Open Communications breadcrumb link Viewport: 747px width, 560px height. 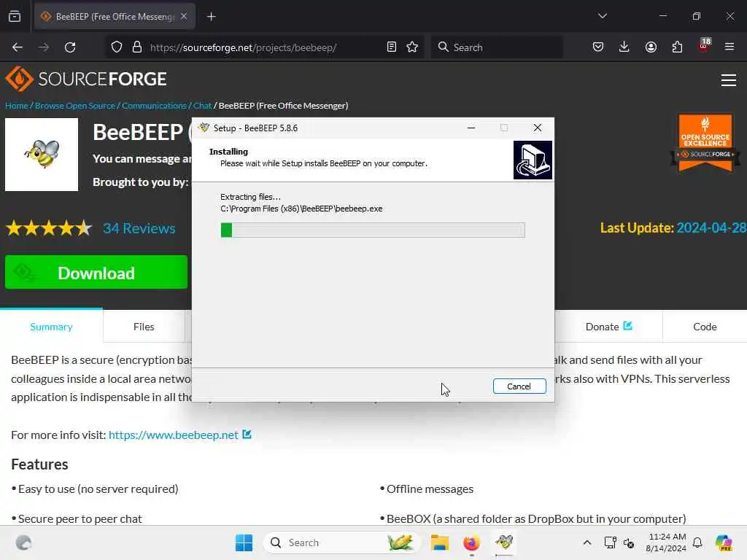pyautogui.click(x=154, y=106)
